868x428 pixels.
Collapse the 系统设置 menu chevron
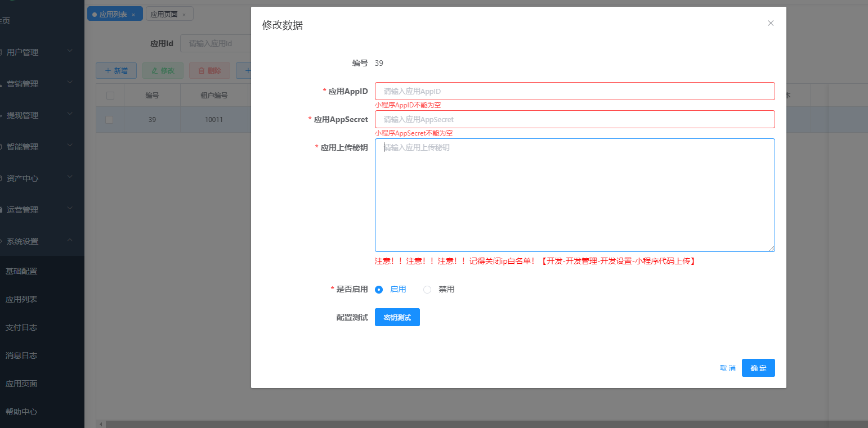(x=70, y=240)
